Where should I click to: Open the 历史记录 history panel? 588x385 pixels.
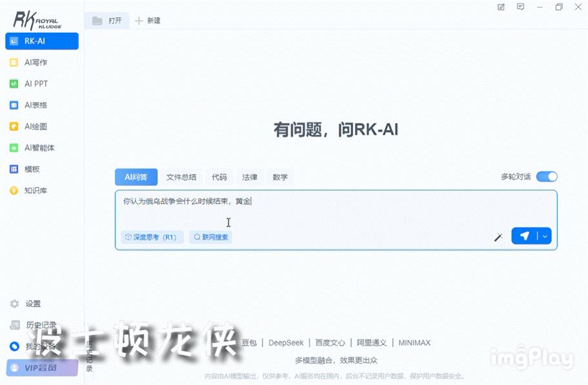[x=39, y=324]
